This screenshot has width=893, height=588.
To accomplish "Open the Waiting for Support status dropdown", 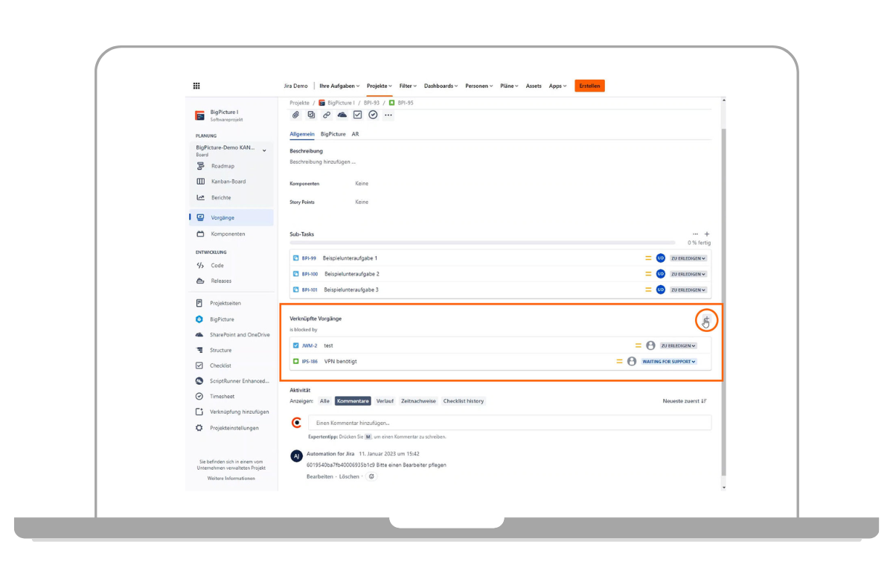I will click(x=669, y=362).
